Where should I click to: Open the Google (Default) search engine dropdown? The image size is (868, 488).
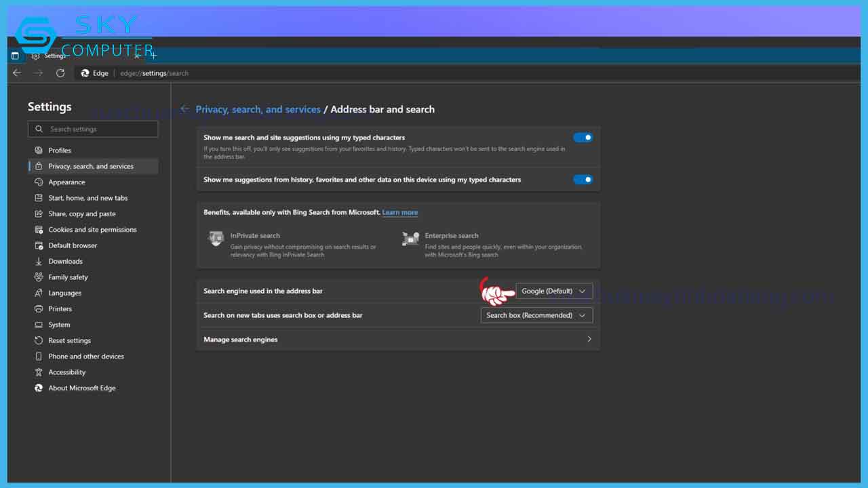(x=554, y=291)
